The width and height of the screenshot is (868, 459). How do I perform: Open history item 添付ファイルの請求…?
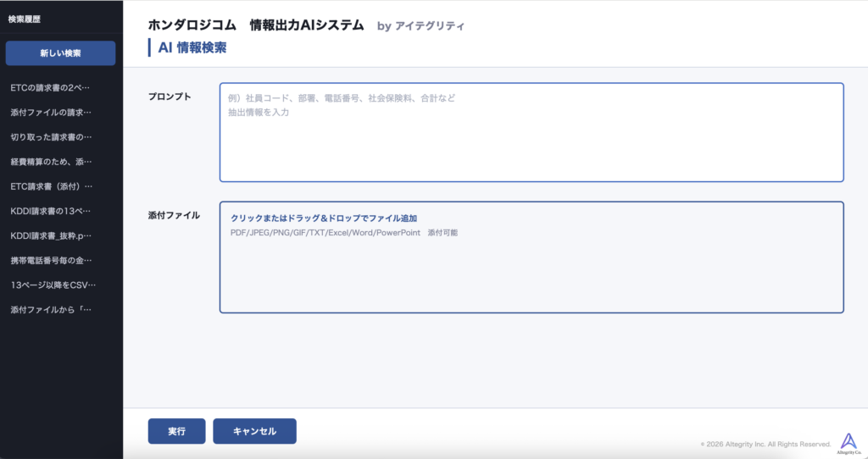51,113
